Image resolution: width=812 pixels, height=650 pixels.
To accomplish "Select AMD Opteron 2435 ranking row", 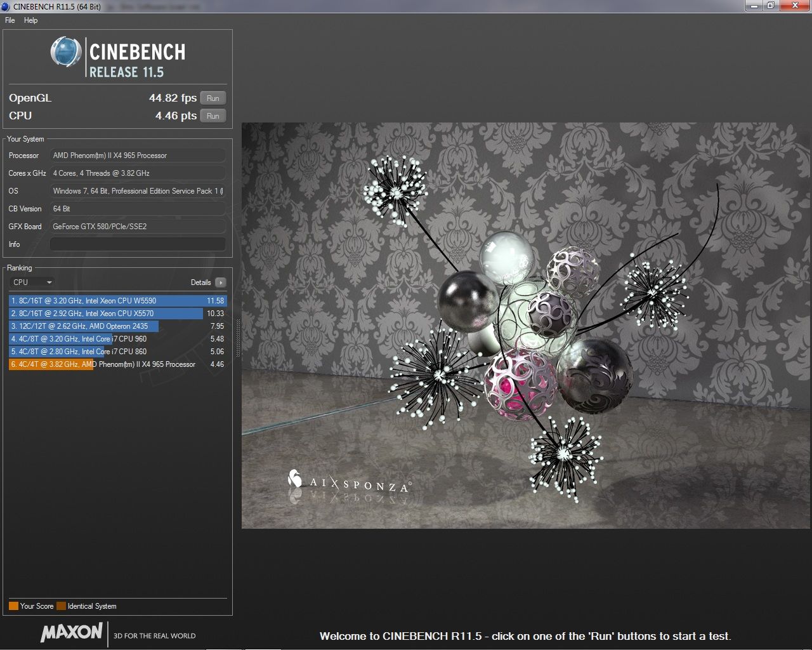I will [118, 326].
